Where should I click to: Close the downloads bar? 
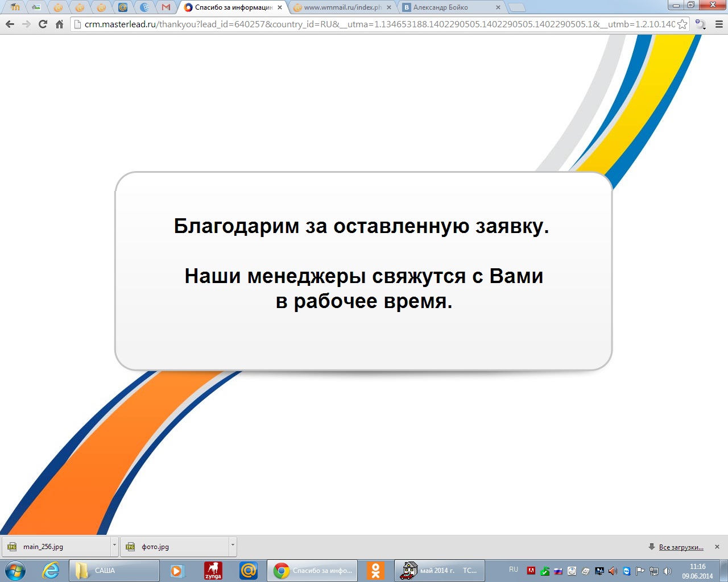tap(717, 547)
